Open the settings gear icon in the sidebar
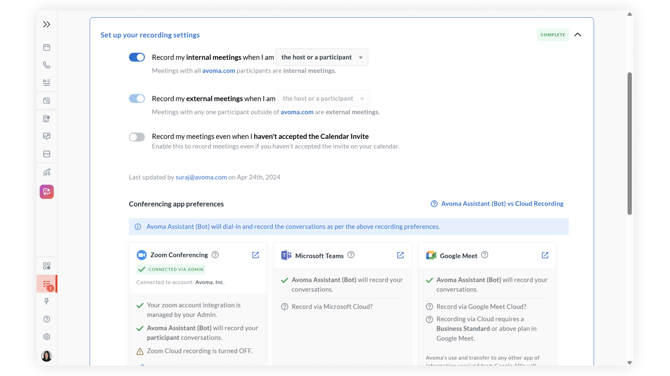670x376 pixels. click(x=47, y=337)
